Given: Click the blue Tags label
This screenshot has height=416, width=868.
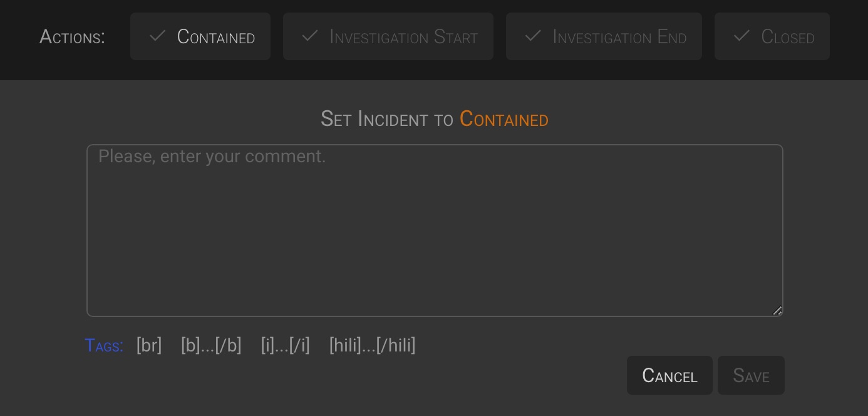Looking at the screenshot, I should coord(104,345).
